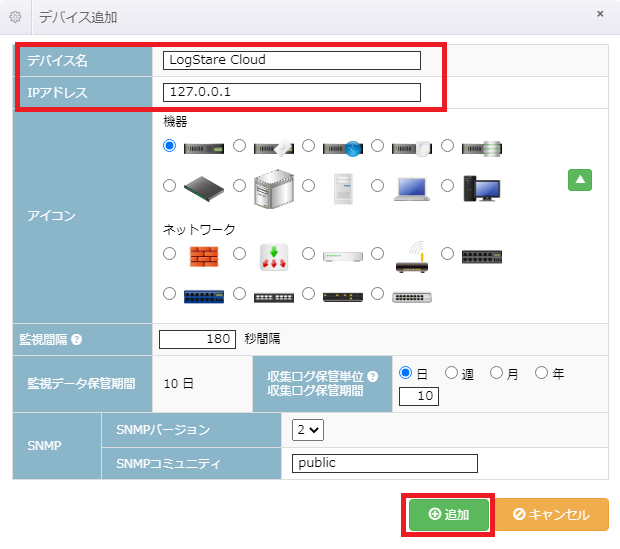Select the yellow-light switch radio button

308,293
